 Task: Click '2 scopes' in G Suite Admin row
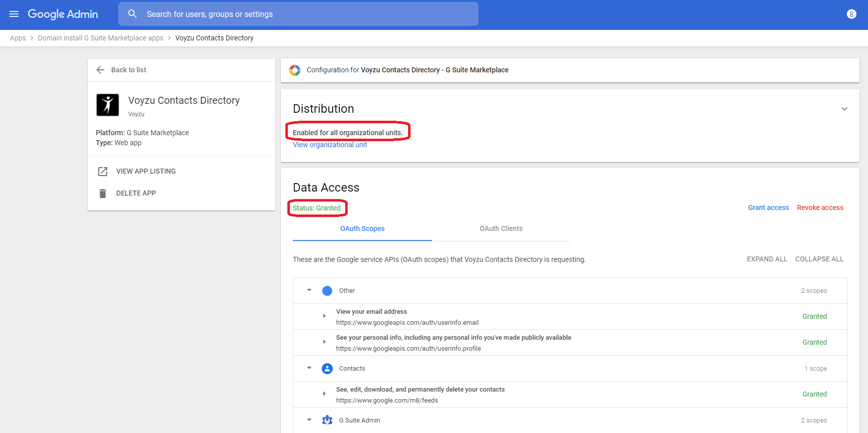click(814, 421)
